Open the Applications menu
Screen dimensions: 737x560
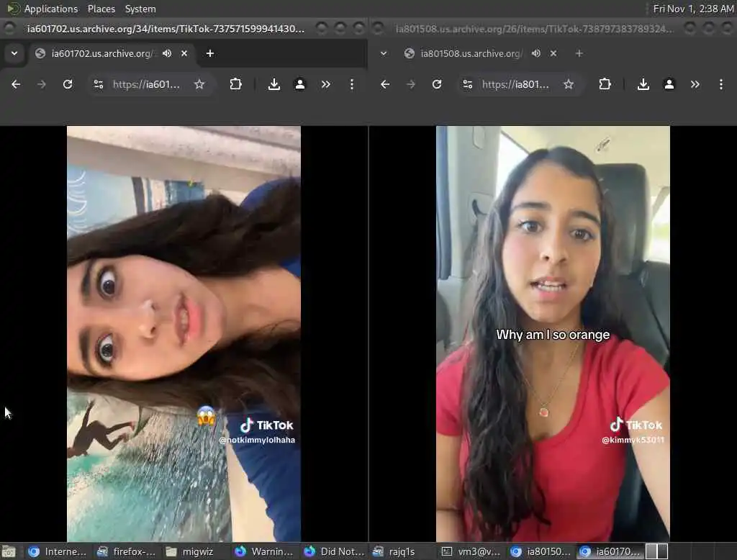[x=51, y=9]
